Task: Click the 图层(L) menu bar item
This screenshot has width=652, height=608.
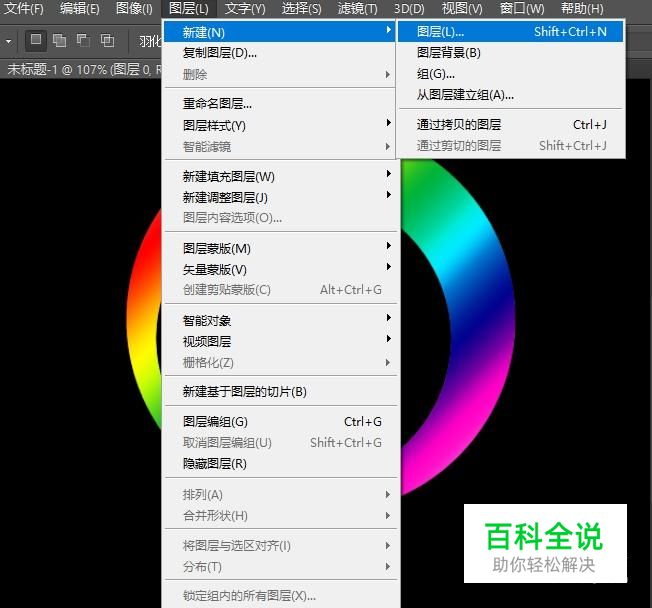Action: (189, 8)
